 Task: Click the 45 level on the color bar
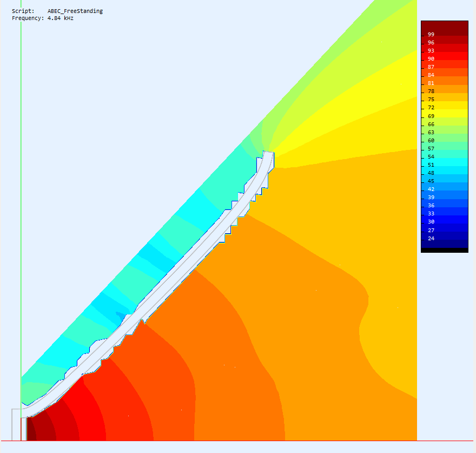pyautogui.click(x=431, y=181)
